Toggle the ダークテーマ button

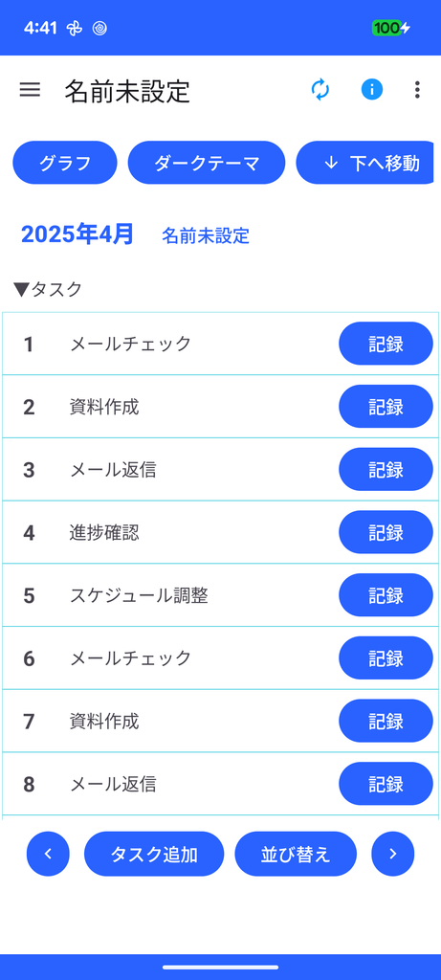[x=207, y=163]
